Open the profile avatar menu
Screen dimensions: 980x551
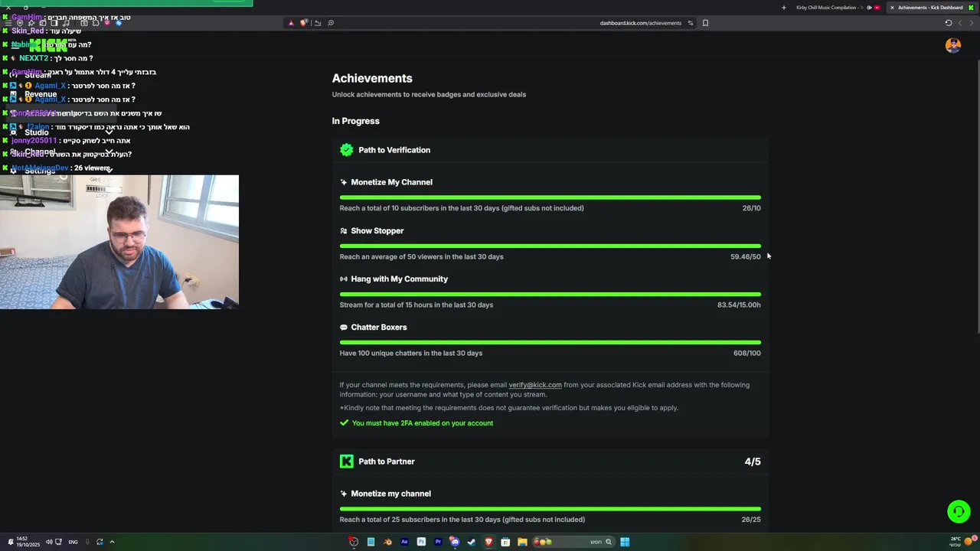coord(953,45)
